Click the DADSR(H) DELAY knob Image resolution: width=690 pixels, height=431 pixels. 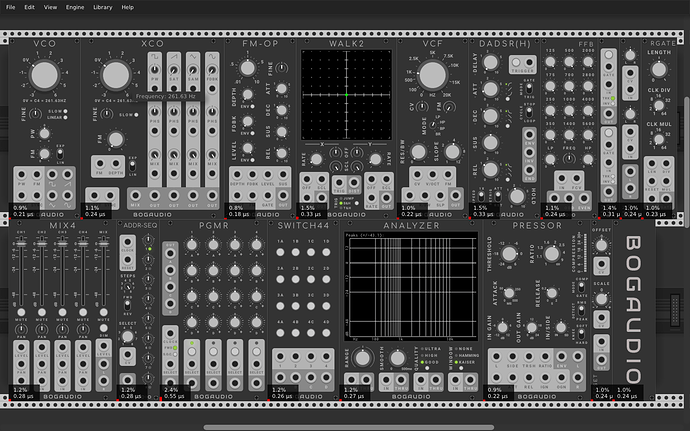coord(490,62)
